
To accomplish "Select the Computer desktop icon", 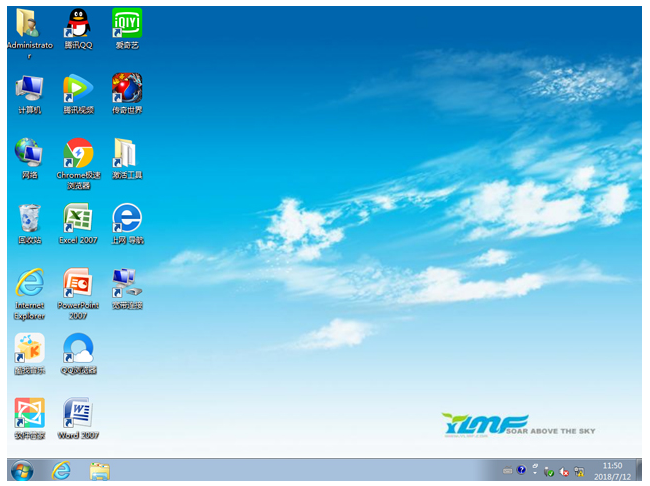I will pos(29,89).
